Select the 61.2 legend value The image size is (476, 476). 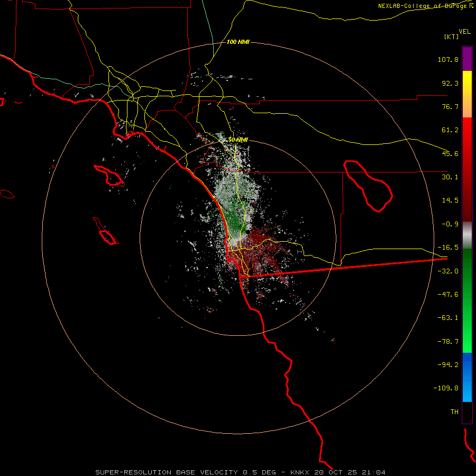tap(450, 130)
